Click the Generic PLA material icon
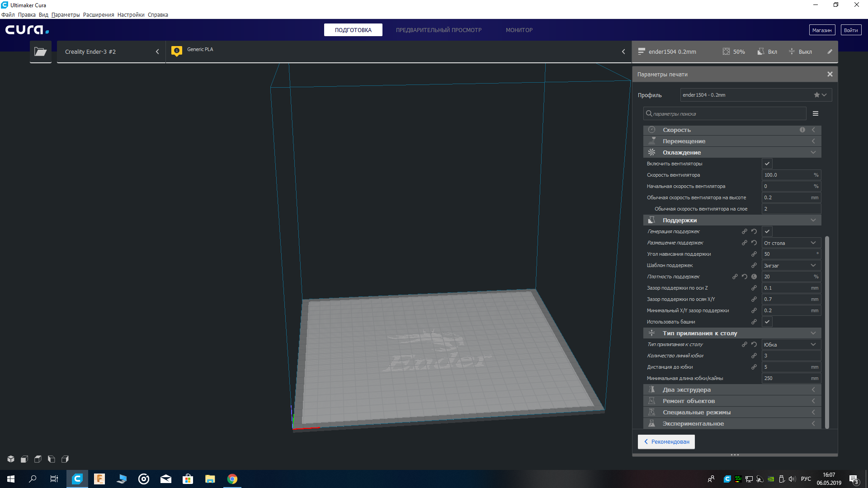This screenshot has height=488, width=868. tap(177, 51)
